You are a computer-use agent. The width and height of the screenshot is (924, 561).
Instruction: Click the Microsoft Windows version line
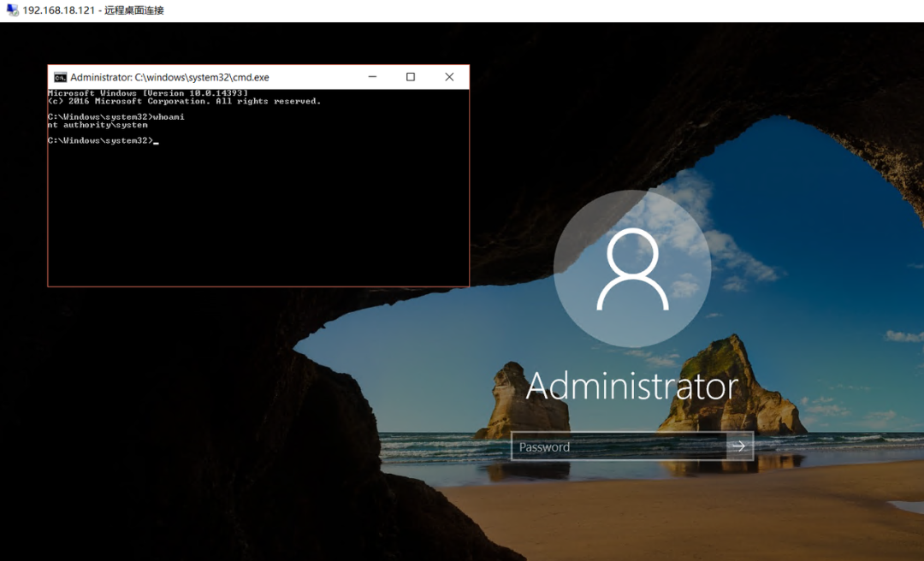pyautogui.click(x=148, y=93)
